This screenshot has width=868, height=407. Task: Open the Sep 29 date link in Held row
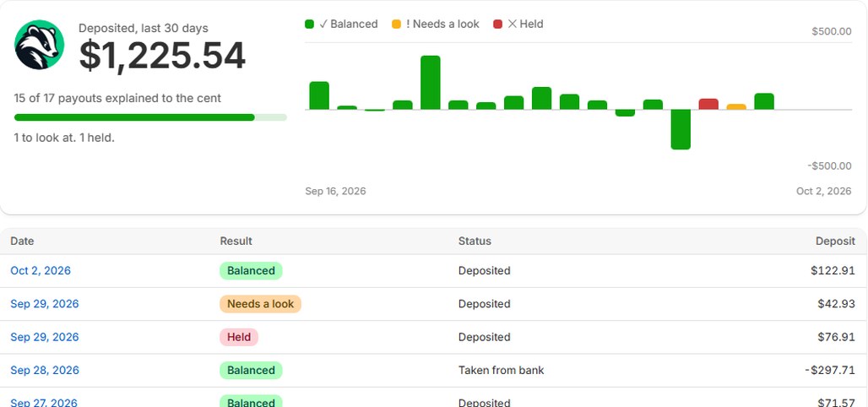(x=44, y=337)
